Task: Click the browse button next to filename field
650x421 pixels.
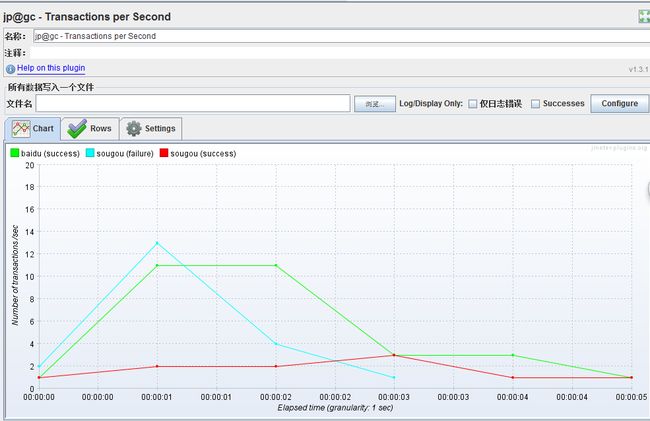Action: point(375,104)
